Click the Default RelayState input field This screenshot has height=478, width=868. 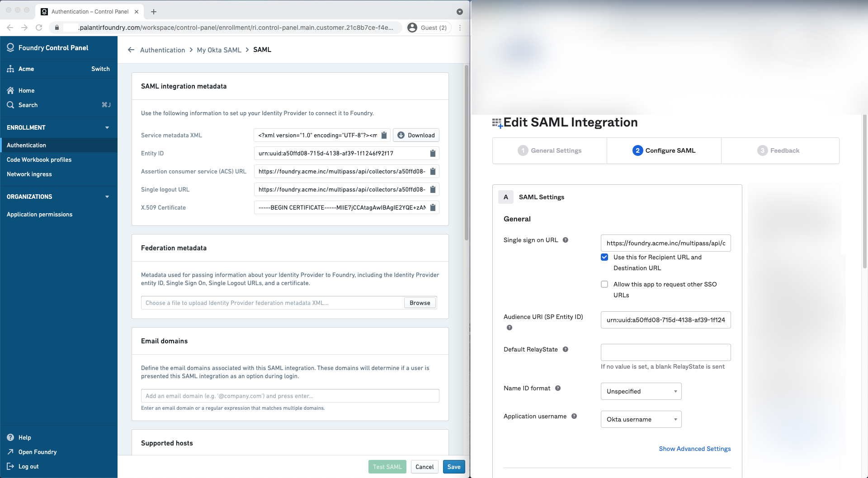point(665,352)
